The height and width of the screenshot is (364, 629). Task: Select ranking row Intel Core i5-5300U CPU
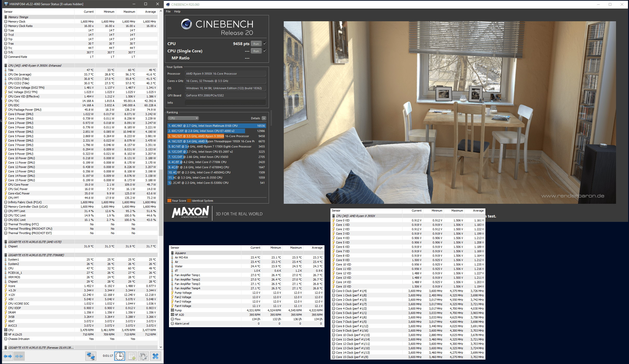(x=217, y=183)
